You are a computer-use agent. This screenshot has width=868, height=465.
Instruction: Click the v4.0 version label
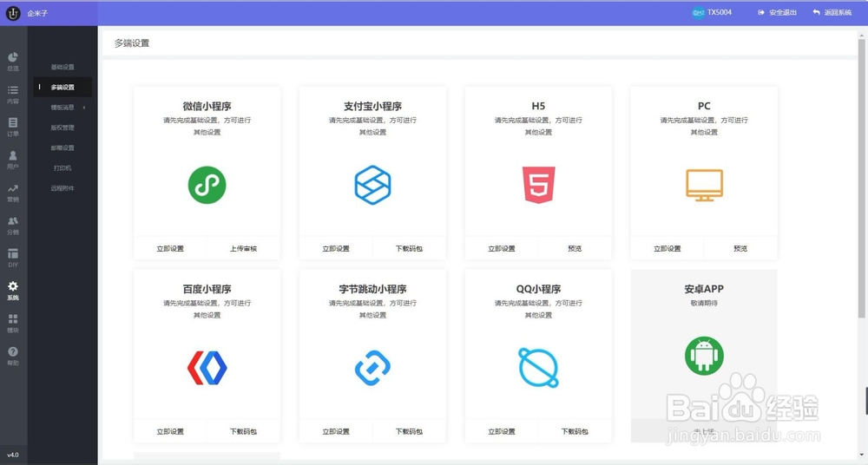(x=13, y=455)
